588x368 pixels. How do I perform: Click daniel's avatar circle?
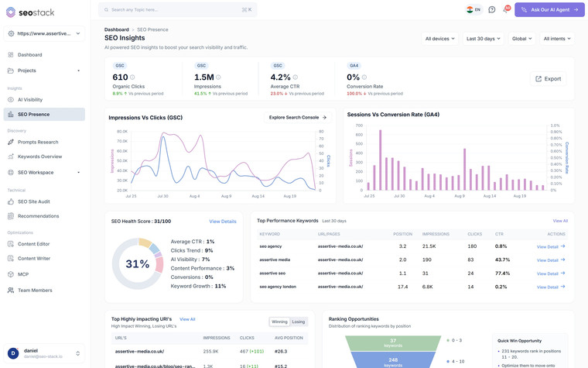13,353
